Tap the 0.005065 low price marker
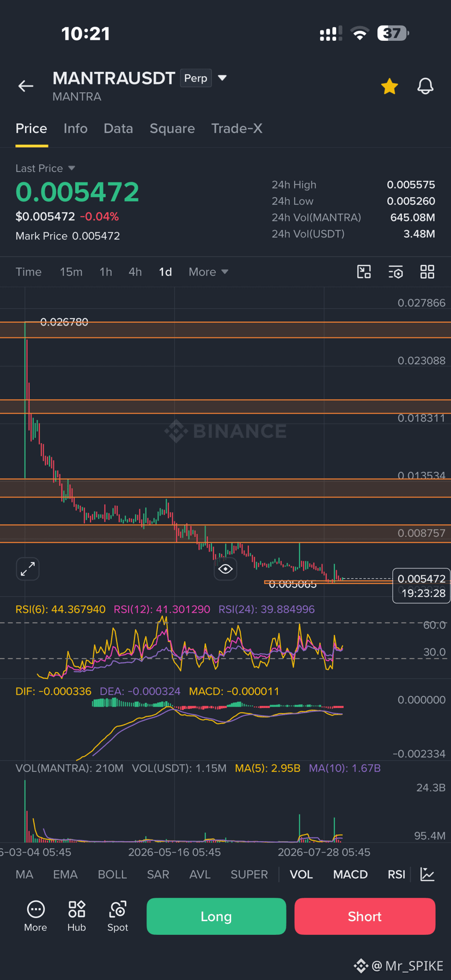 click(x=293, y=584)
